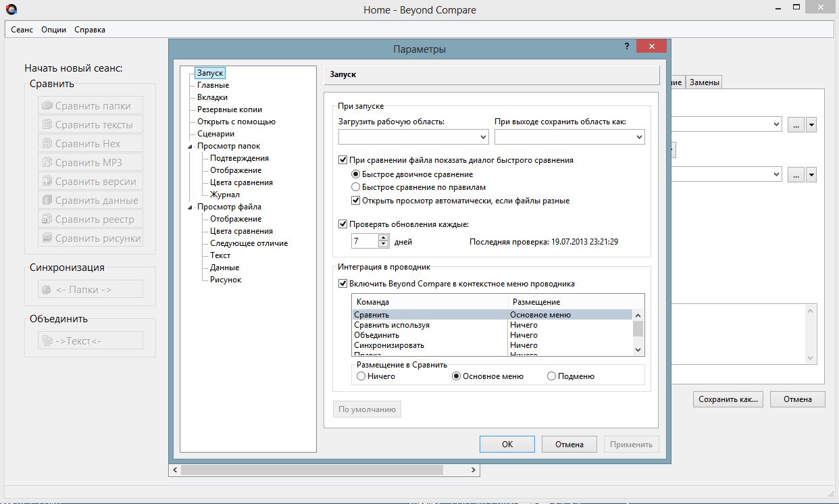The width and height of the screenshot is (839, 504).
Task: Toggle Открыть просмотр автоматически checkbox
Action: [356, 201]
